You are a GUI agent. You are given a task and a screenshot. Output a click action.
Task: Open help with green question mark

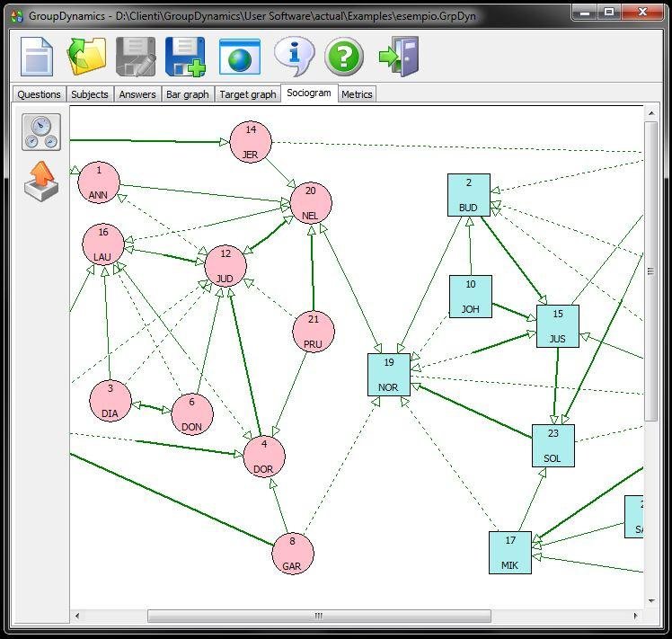pyautogui.click(x=344, y=57)
